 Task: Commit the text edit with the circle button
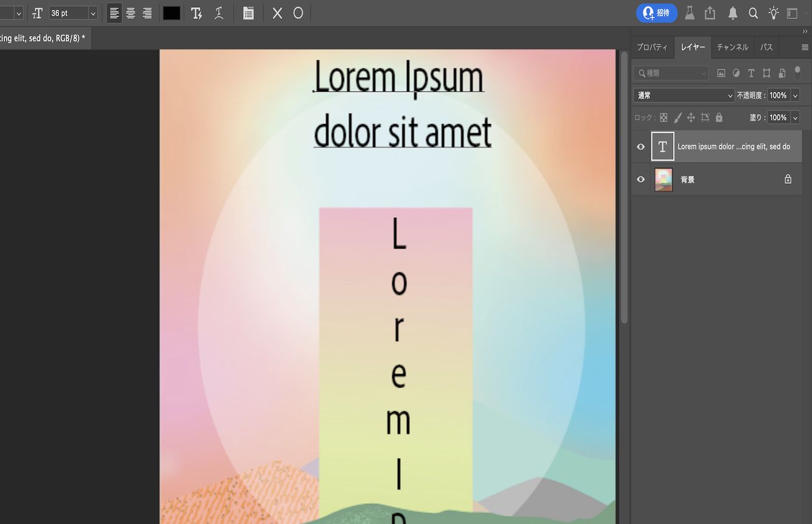(297, 13)
